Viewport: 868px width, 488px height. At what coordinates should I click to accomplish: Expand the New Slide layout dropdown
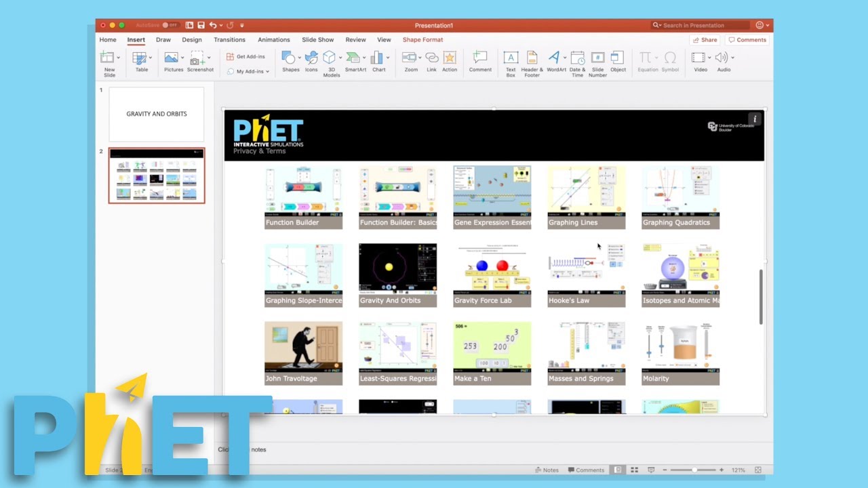click(118, 58)
